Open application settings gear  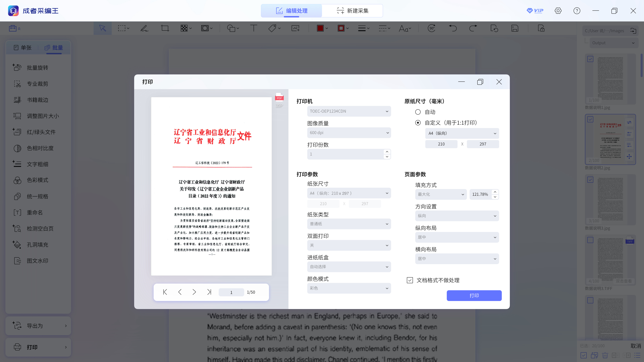coord(558,11)
